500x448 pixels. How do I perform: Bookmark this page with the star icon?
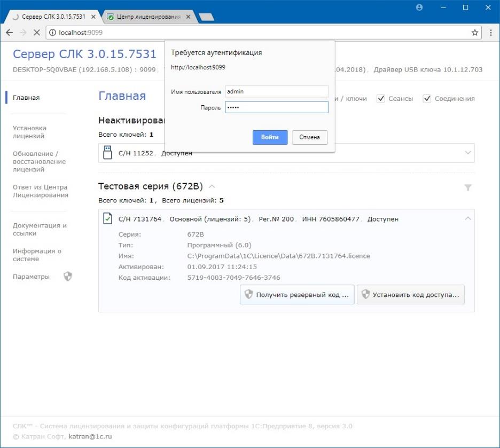[x=475, y=33]
